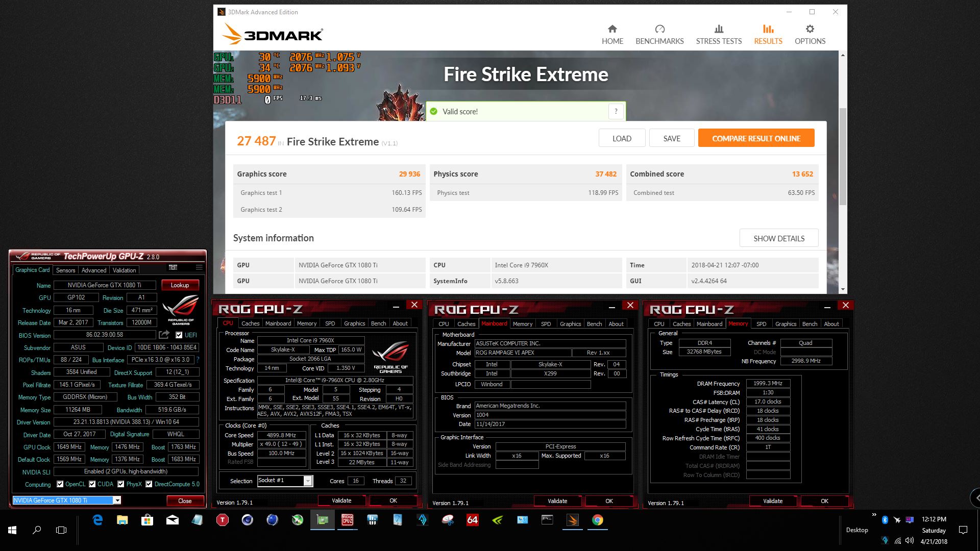Open Stress Tests section
This screenshot has height=551, width=980.
point(719,35)
